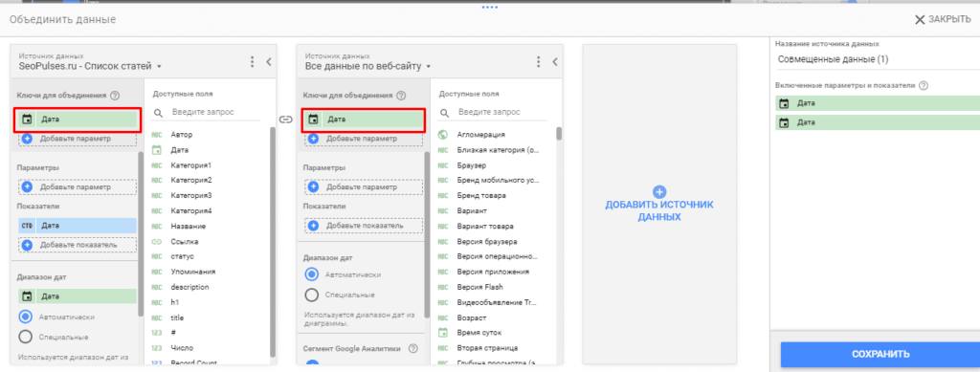Click the join link icon between data sources

[x=286, y=119]
